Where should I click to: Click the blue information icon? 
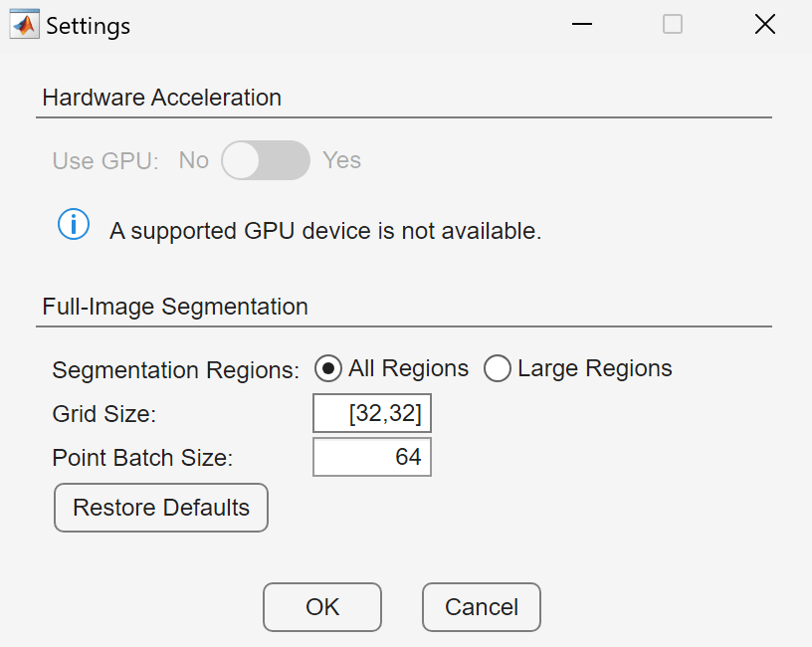coord(74,226)
